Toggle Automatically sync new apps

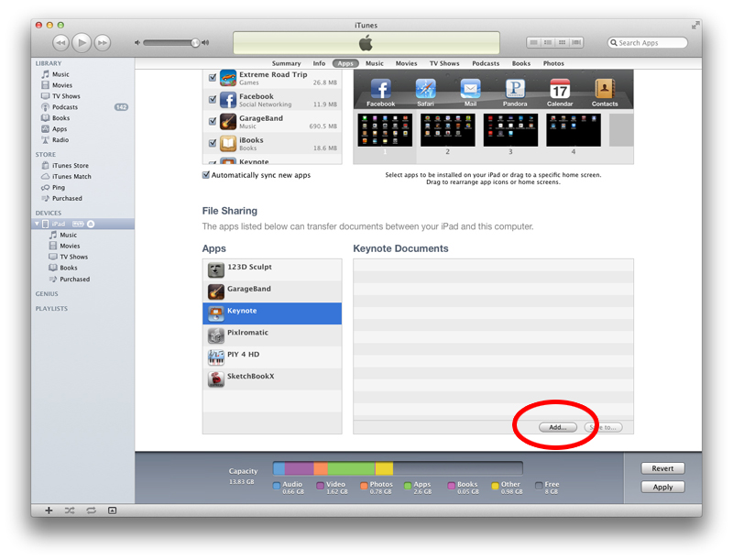(x=205, y=175)
